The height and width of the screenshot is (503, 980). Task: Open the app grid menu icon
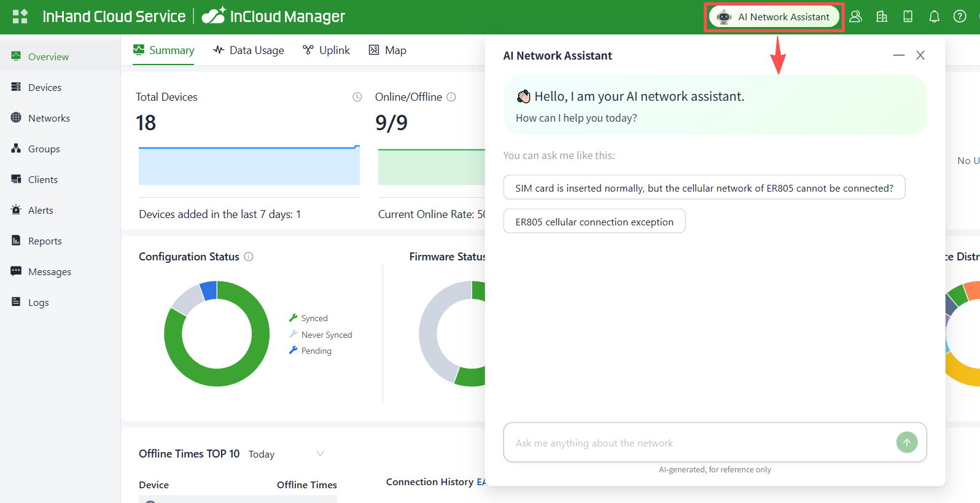coord(20,17)
